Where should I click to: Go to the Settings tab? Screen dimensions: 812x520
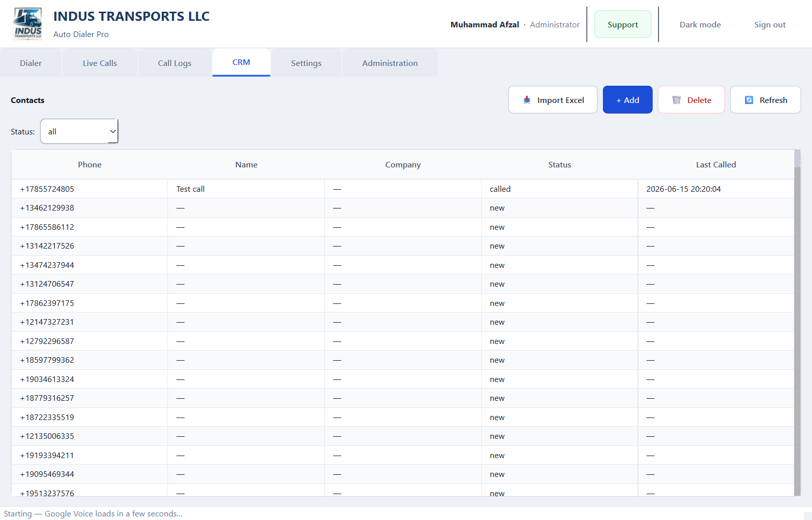[x=306, y=63]
